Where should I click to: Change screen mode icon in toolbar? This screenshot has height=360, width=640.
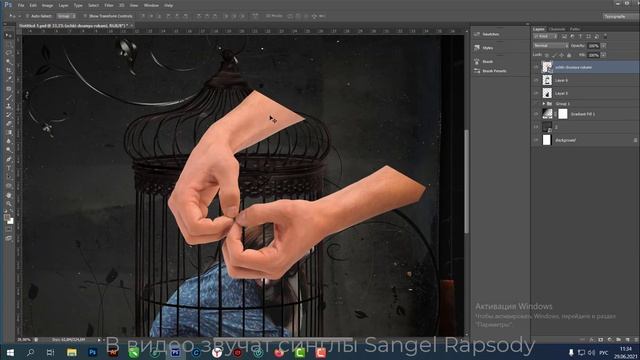point(9,238)
